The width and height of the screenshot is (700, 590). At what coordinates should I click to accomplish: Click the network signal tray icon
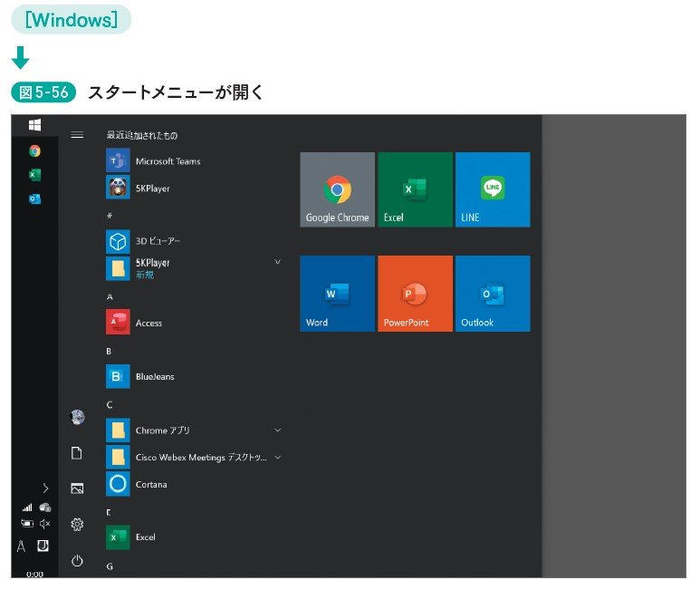27,508
